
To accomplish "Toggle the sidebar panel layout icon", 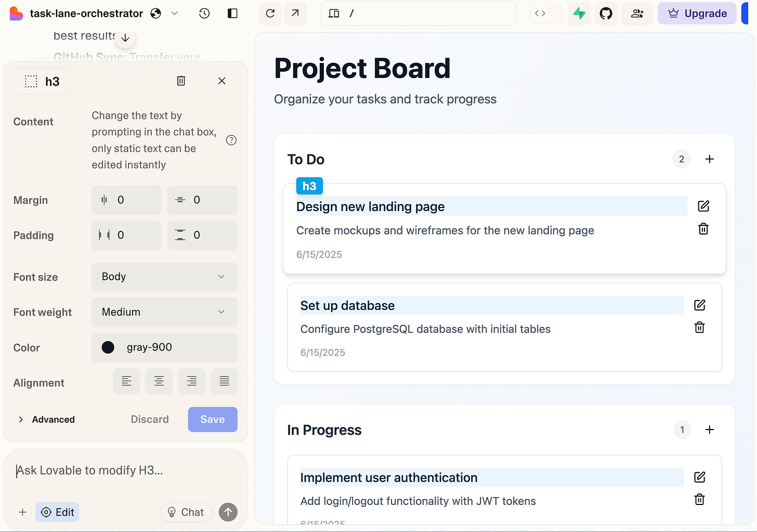I will point(232,14).
